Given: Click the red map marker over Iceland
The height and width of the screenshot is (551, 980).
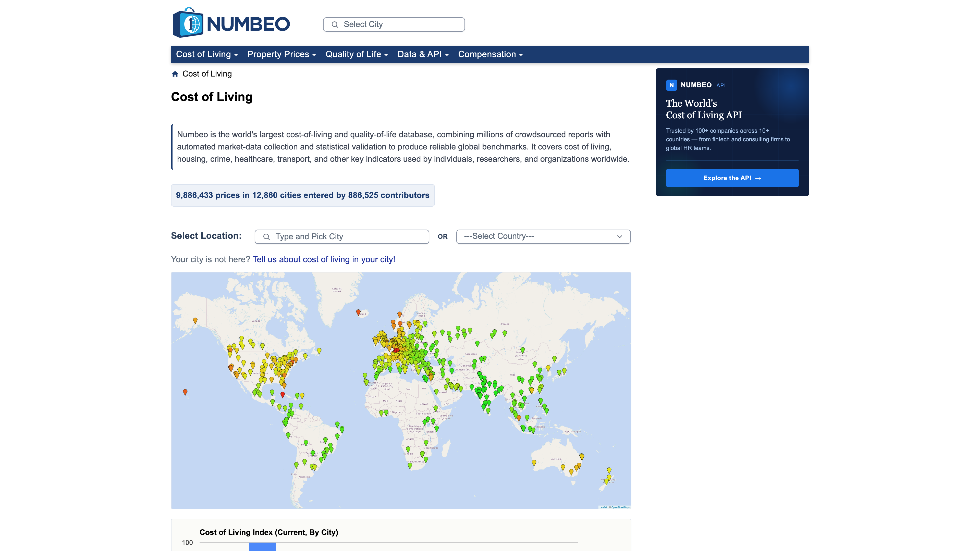Looking at the screenshot, I should point(358,312).
